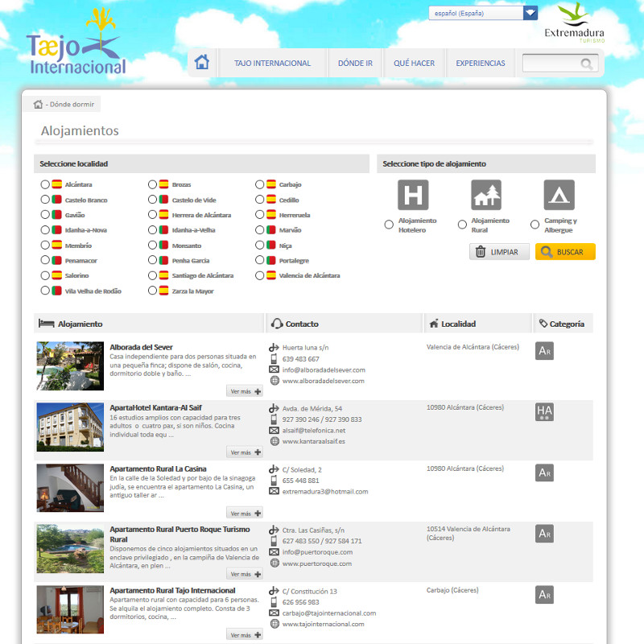Select the Alcántara locality radio button
The width and height of the screenshot is (644, 644).
coord(45,184)
